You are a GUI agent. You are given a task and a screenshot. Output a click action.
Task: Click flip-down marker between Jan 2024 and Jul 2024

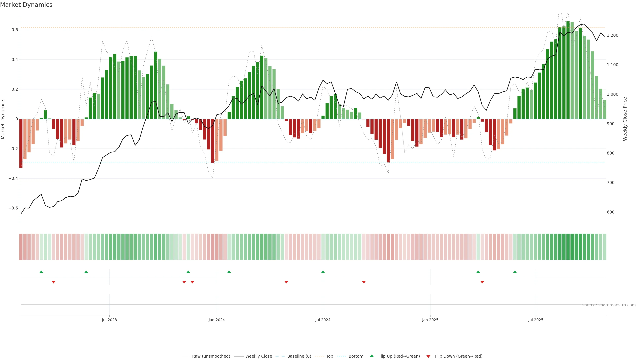286,282
